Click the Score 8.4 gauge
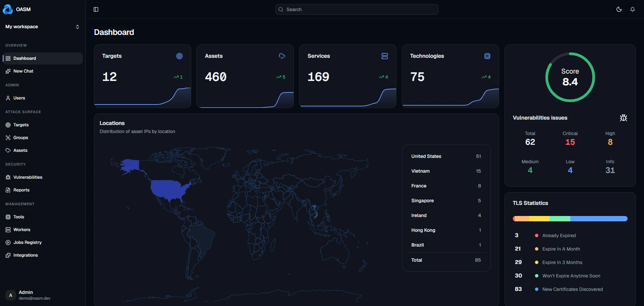This screenshot has width=644, height=306. (x=570, y=77)
